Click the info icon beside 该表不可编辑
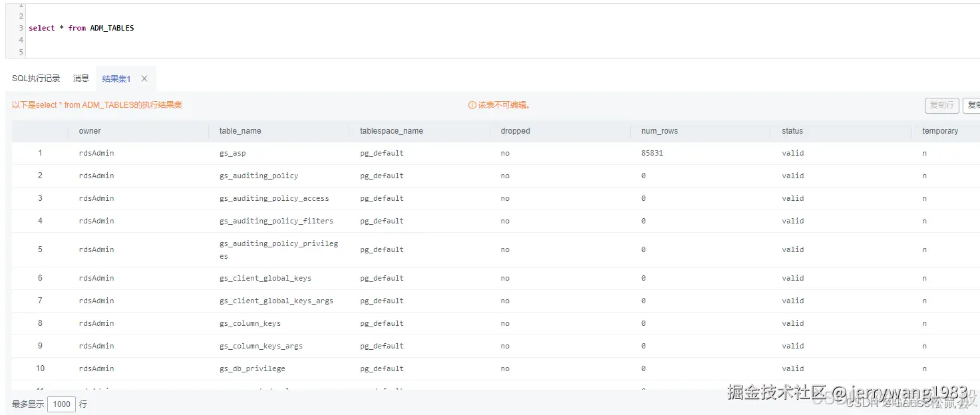The width and height of the screenshot is (980, 415). point(472,105)
